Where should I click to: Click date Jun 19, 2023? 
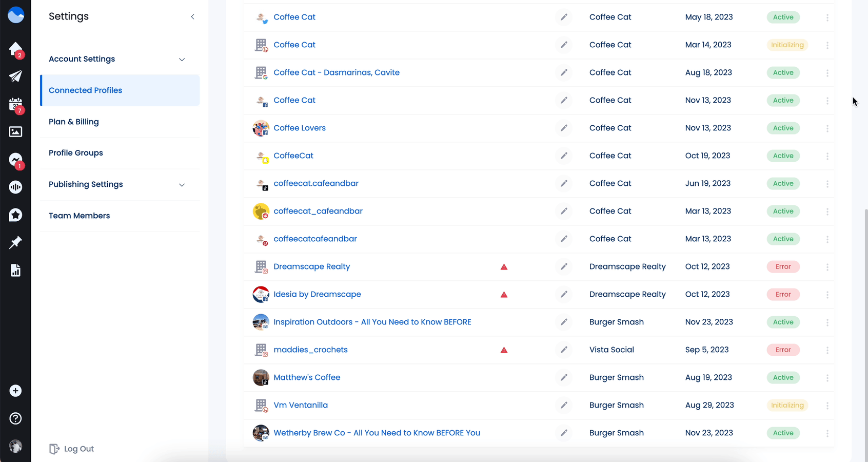[708, 183]
